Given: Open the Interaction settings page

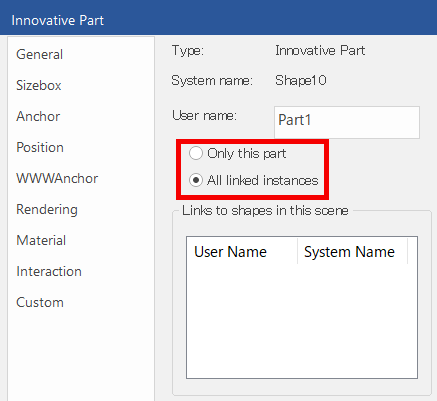Looking at the screenshot, I should (49, 271).
